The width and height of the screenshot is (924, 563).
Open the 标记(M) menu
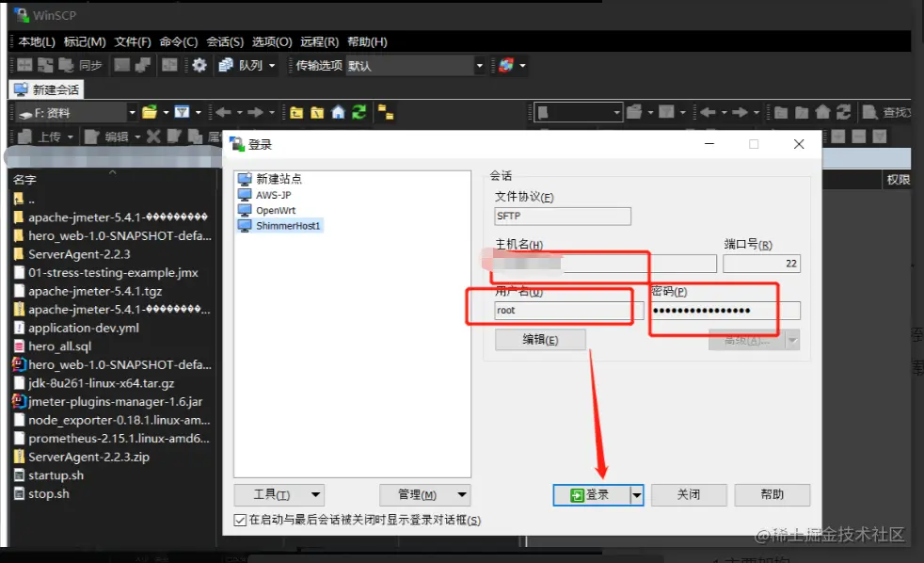(85, 41)
